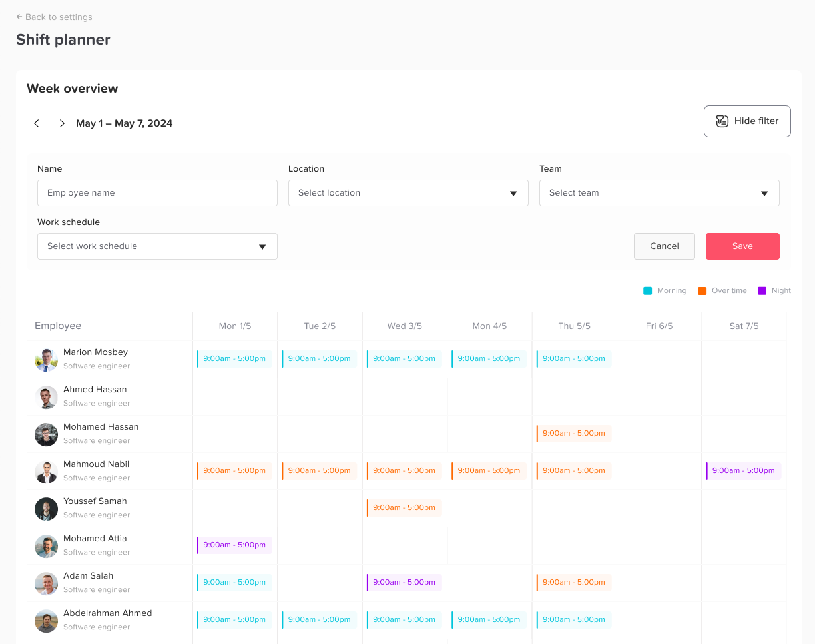Select the Sat 7/5 column header
The image size is (815, 644).
point(744,326)
